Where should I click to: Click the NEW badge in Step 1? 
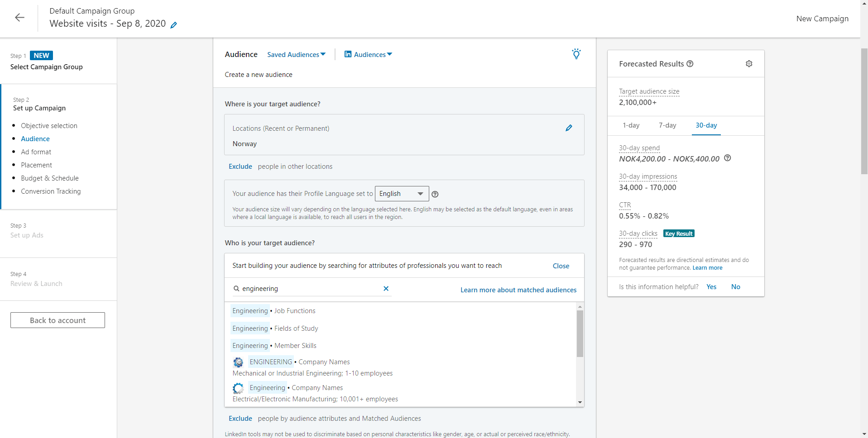(41, 56)
